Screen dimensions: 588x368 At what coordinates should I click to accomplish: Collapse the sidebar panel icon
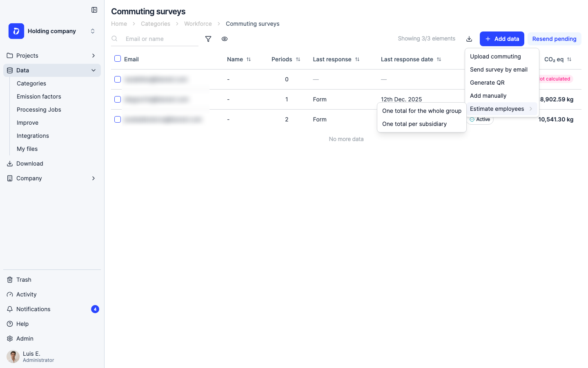click(94, 10)
